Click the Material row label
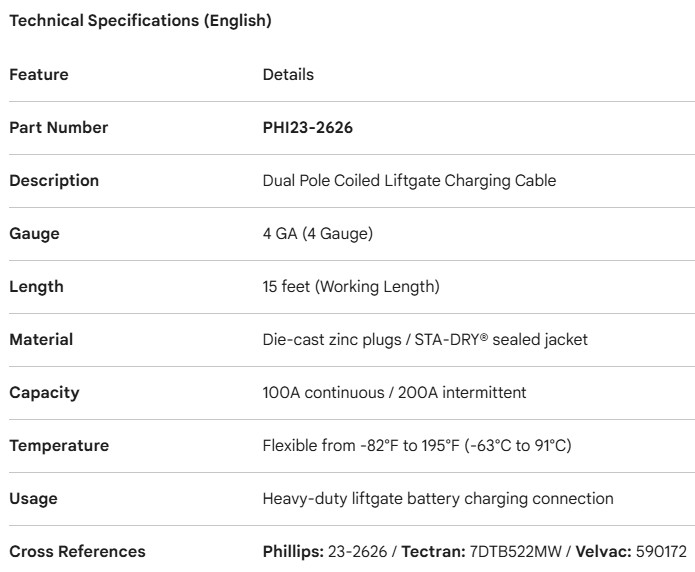695x572 pixels. click(x=41, y=340)
